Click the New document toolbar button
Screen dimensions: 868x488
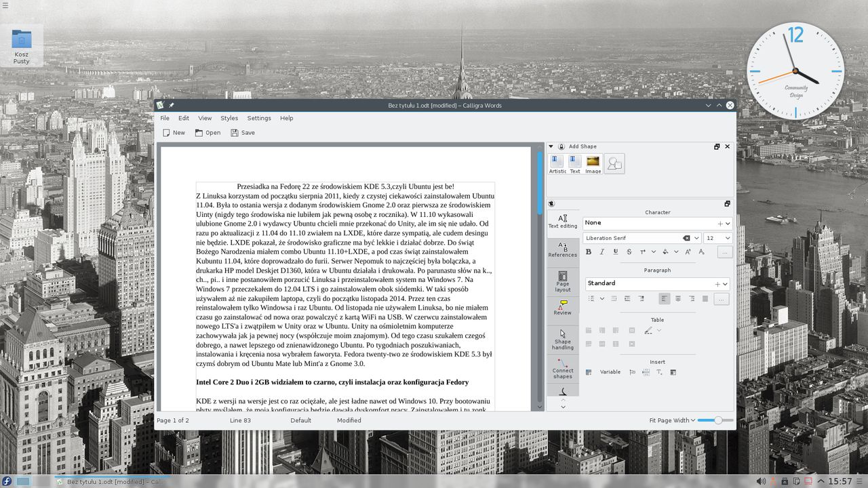point(174,133)
